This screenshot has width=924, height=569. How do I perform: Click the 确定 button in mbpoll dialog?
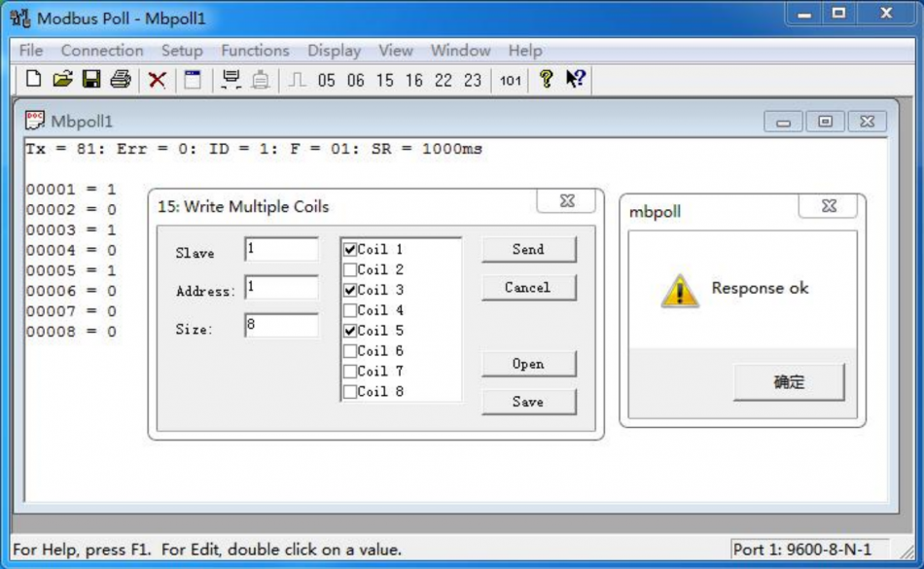(x=789, y=382)
